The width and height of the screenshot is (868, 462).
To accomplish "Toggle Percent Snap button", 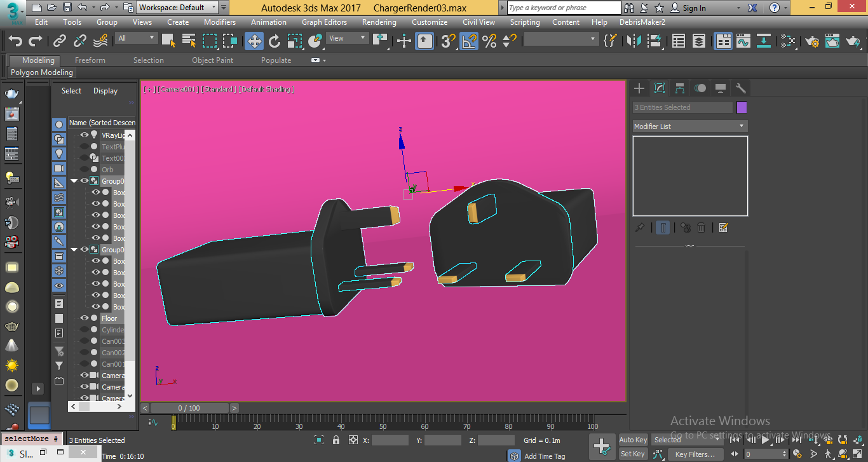I will pos(489,41).
